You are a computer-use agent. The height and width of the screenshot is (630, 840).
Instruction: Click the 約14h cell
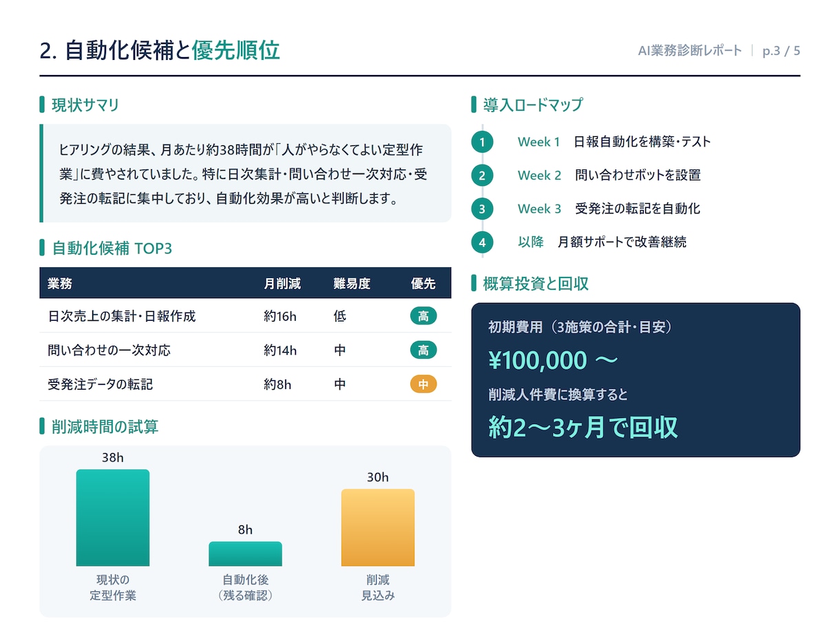point(280,350)
